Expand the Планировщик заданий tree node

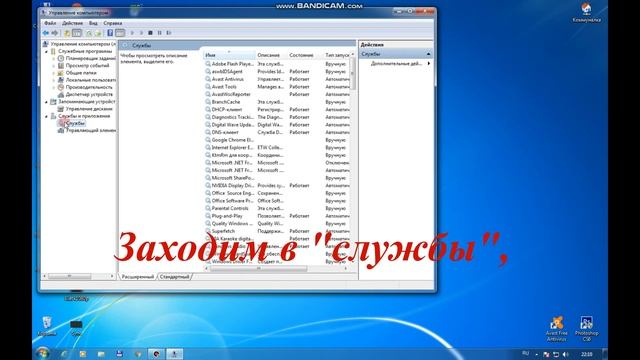(x=53, y=59)
